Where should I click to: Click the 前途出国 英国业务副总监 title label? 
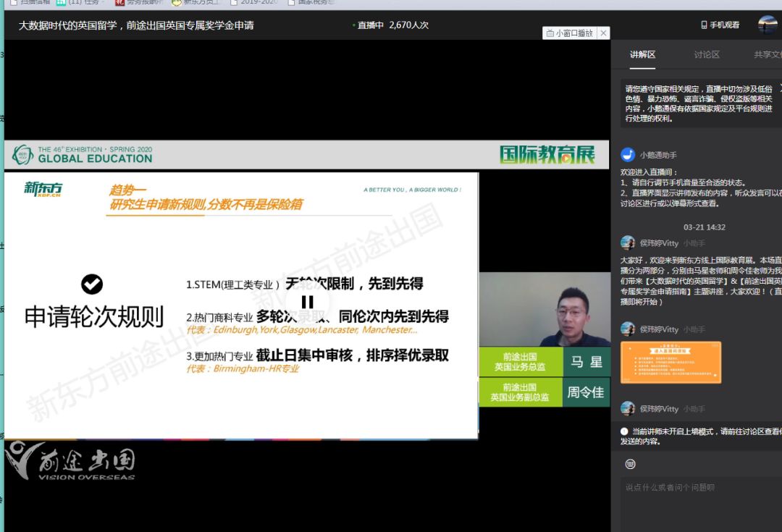point(521,392)
